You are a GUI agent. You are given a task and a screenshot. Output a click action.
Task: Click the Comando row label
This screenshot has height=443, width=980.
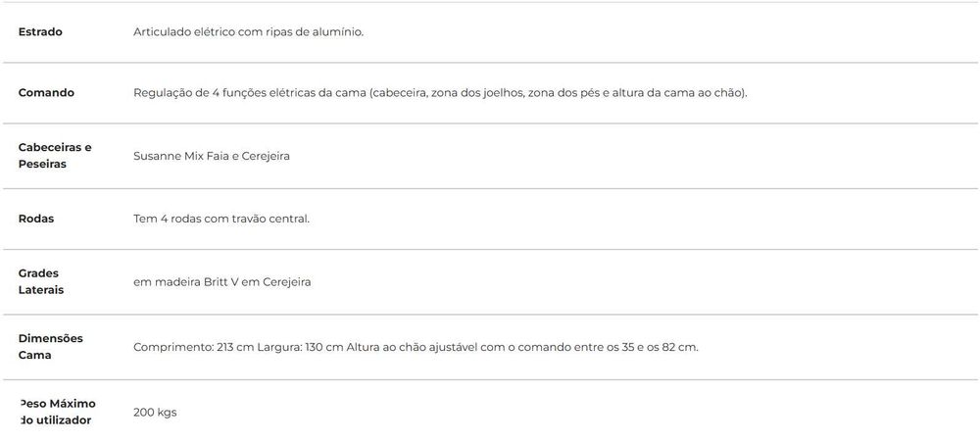46,92
